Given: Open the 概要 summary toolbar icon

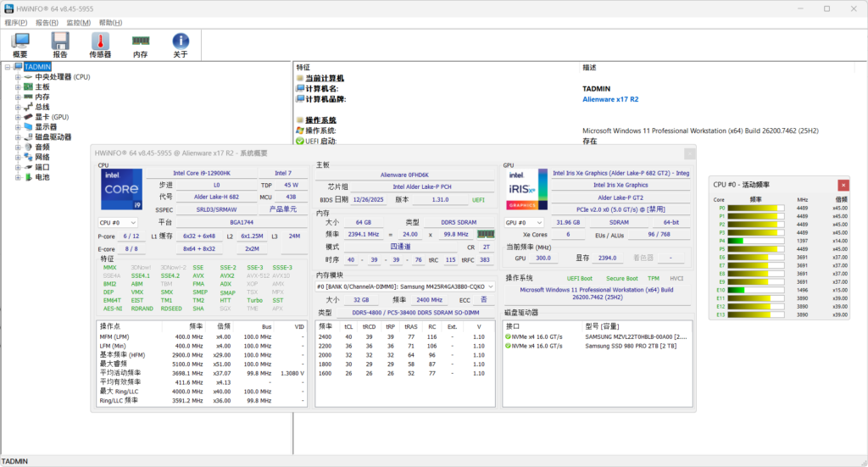Looking at the screenshot, I should [x=20, y=45].
